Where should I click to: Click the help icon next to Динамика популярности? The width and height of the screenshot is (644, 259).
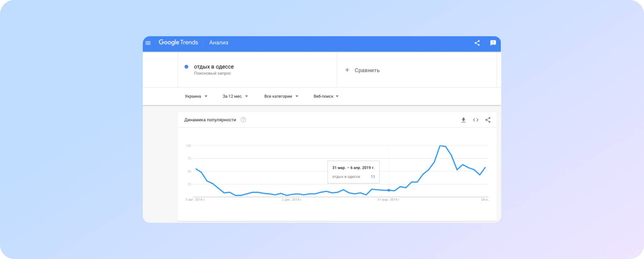click(243, 120)
